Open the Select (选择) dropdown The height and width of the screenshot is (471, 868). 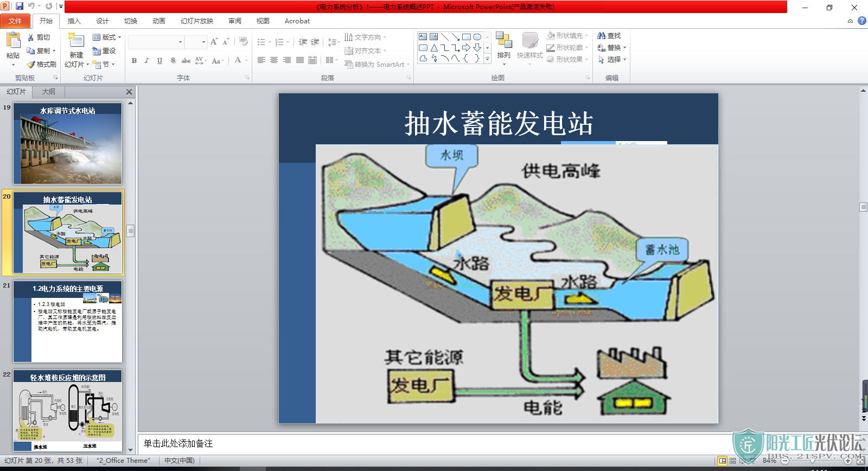click(612, 59)
